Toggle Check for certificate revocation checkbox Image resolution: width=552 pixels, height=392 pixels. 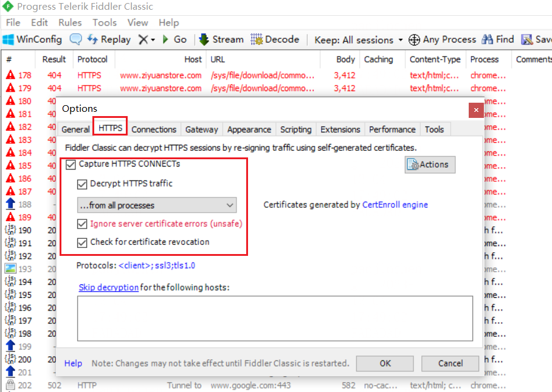tap(82, 242)
